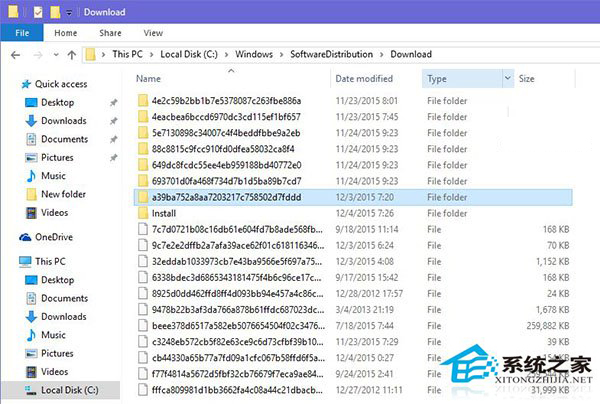Screen dimensions: 600x404
Task: Click file icon of 6338bdec3d6865343181475f4b6c96ce17c...
Action: pyautogui.click(x=143, y=277)
